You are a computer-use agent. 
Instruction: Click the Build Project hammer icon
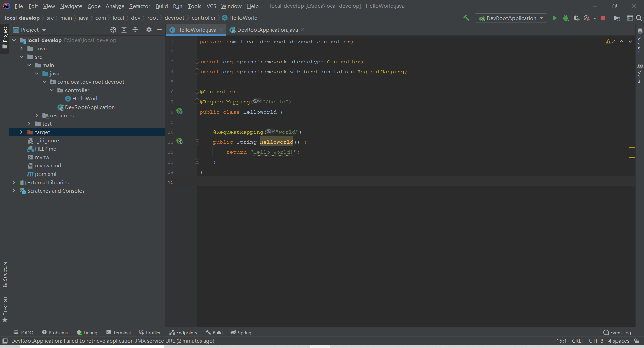coord(466,18)
